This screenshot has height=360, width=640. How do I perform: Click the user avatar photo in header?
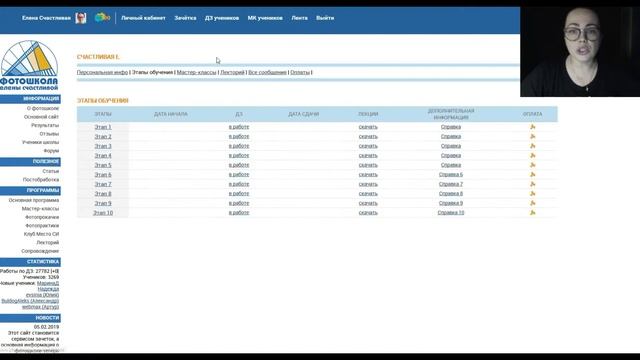81,18
